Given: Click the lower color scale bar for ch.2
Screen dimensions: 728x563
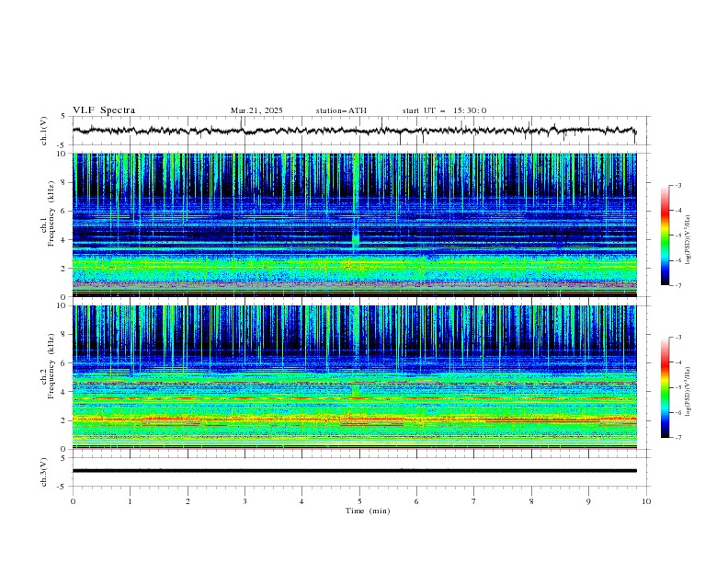Looking at the screenshot, I should coord(665,387).
